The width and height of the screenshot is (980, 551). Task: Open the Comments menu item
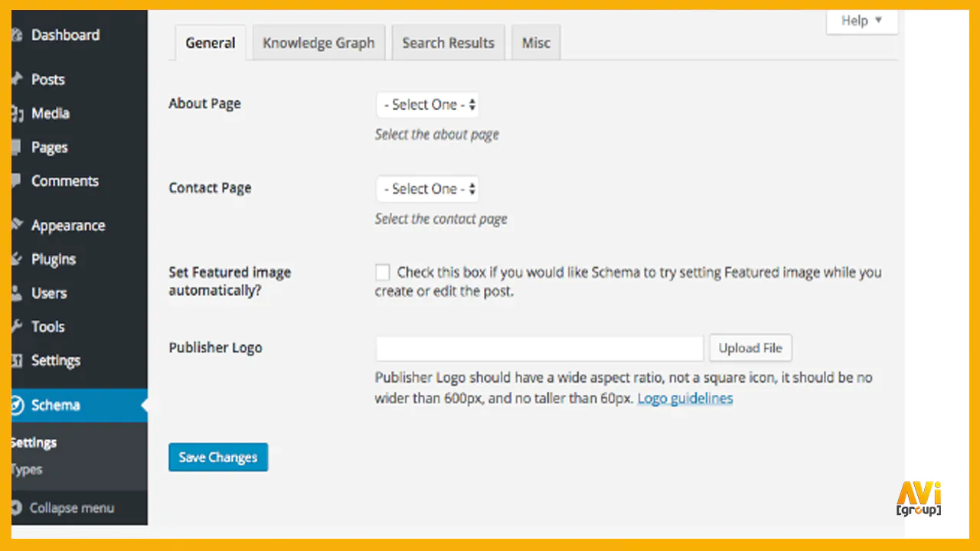point(65,181)
